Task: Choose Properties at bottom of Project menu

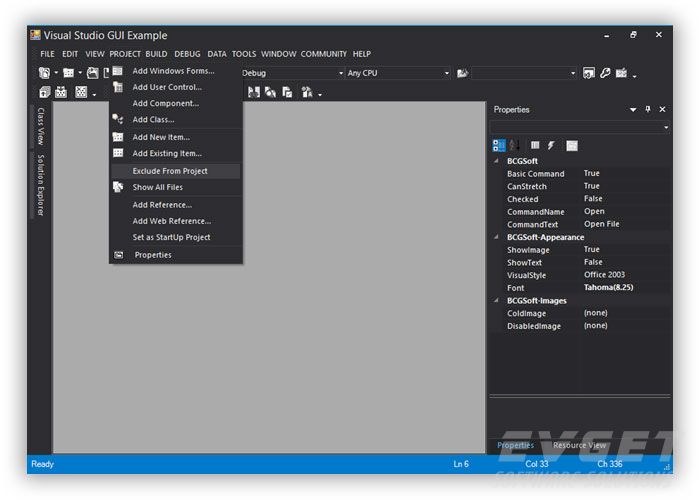Action: [x=176, y=255]
